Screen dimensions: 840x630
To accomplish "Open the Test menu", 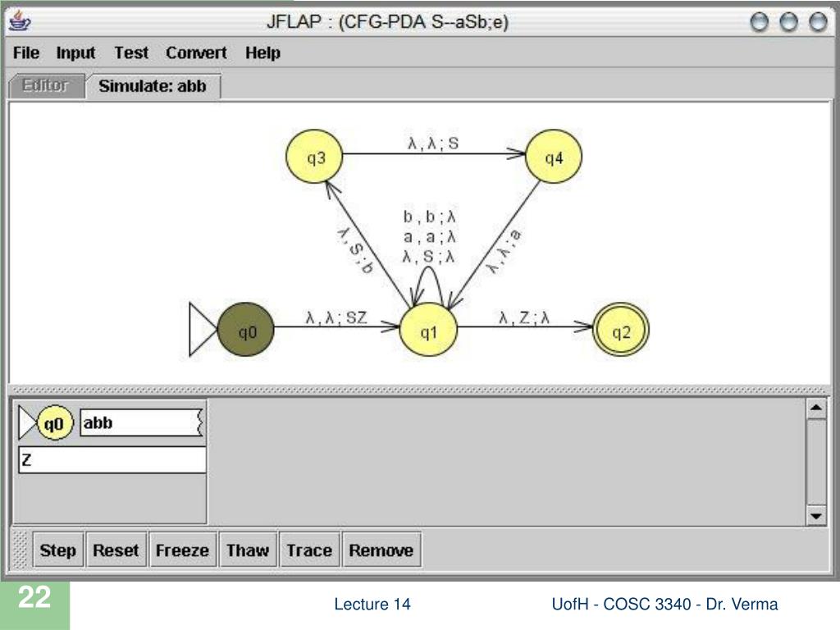I will click(131, 53).
